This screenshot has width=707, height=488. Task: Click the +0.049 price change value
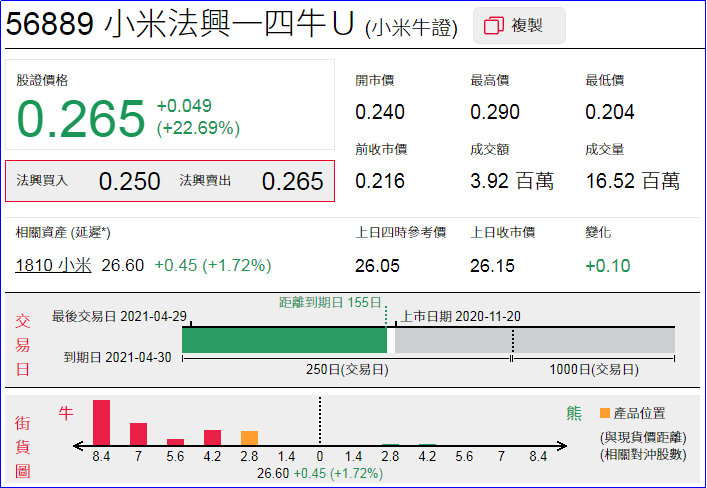(x=184, y=106)
